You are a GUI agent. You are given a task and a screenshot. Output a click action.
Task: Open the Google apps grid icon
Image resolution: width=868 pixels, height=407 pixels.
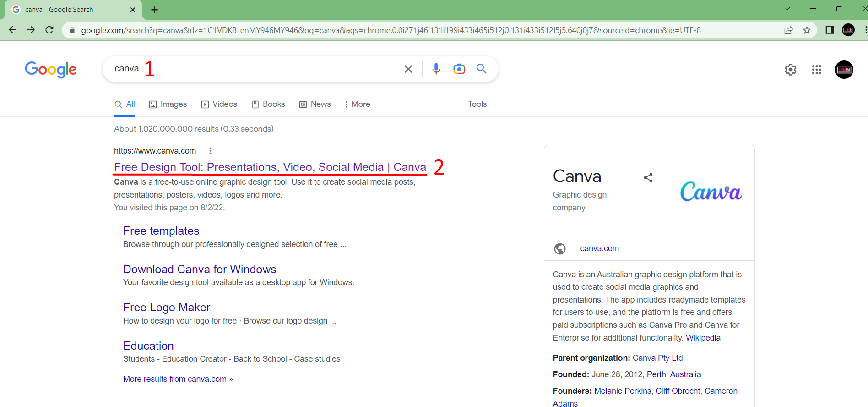pos(817,70)
